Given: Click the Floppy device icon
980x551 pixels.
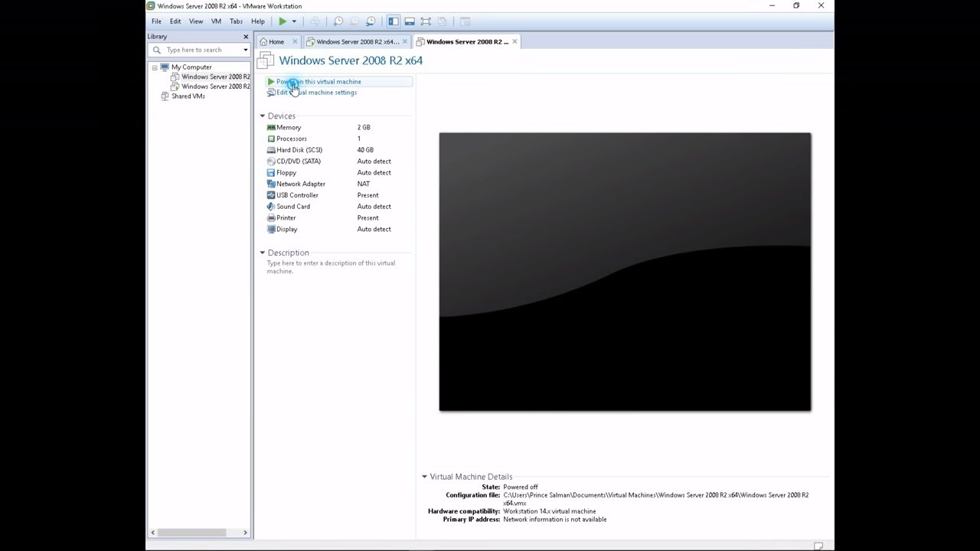Looking at the screenshot, I should coord(271,172).
